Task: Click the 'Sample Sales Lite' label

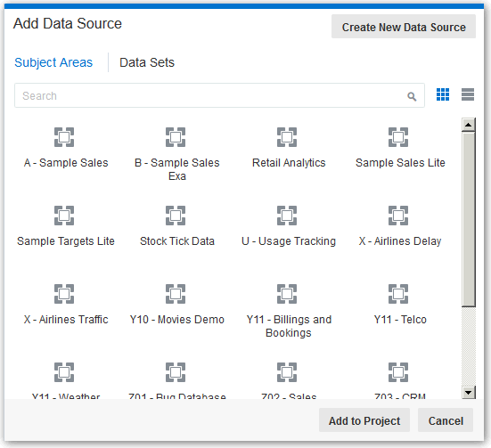Action: coord(400,163)
